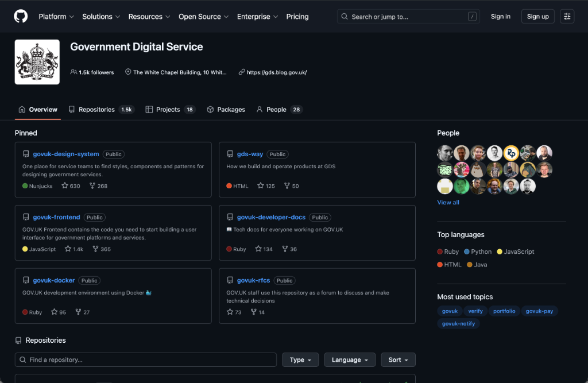
Task: Open the Language filter dropdown
Action: (350, 359)
